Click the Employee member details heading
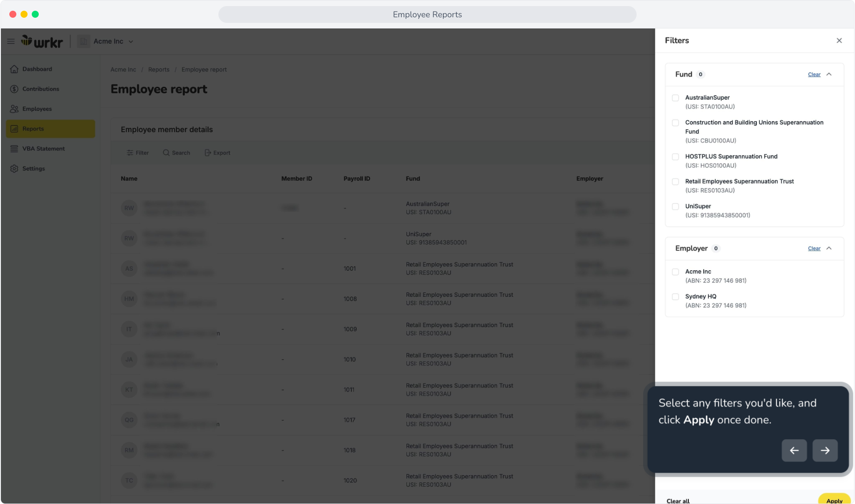 167,130
